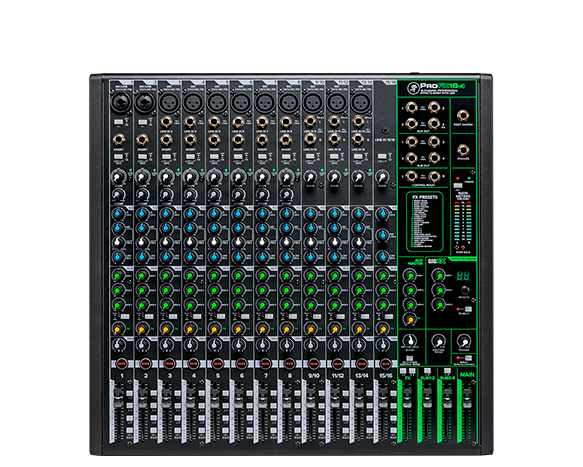This screenshot has height=467, width=583.
Task: Click master CONTROL ROOM level knob
Action: tap(439, 341)
